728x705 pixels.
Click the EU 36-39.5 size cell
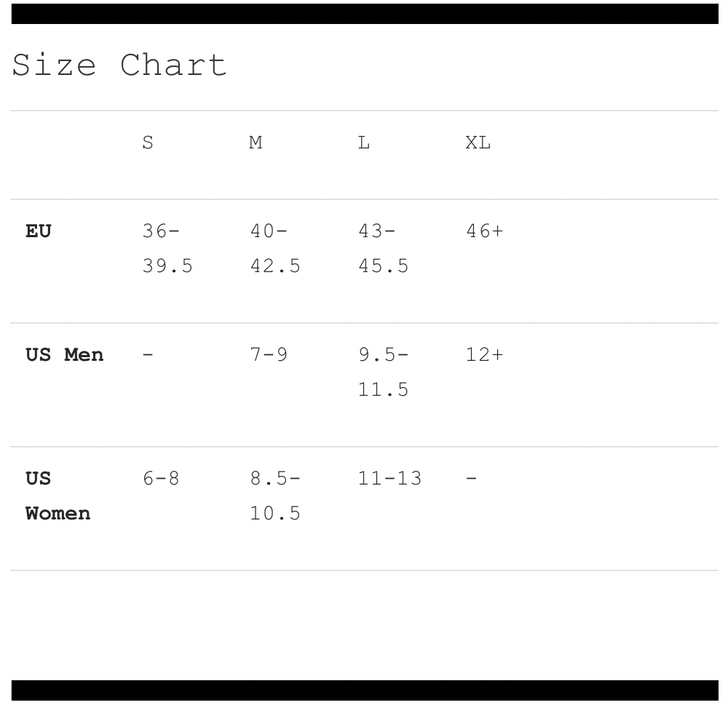pyautogui.click(x=167, y=249)
